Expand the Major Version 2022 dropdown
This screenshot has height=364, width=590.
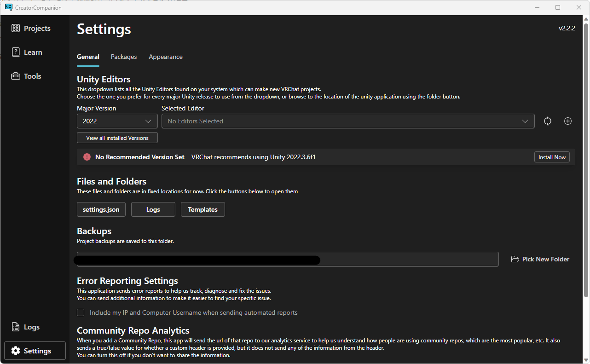(117, 121)
